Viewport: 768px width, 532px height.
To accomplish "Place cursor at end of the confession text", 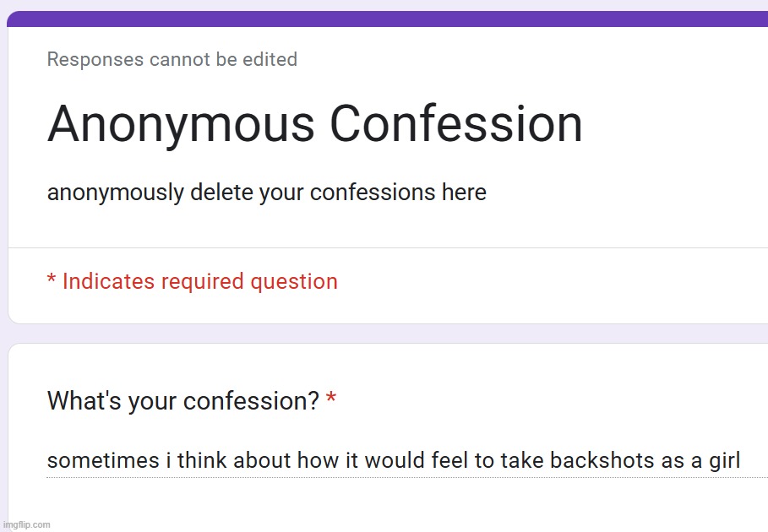I will pos(741,461).
